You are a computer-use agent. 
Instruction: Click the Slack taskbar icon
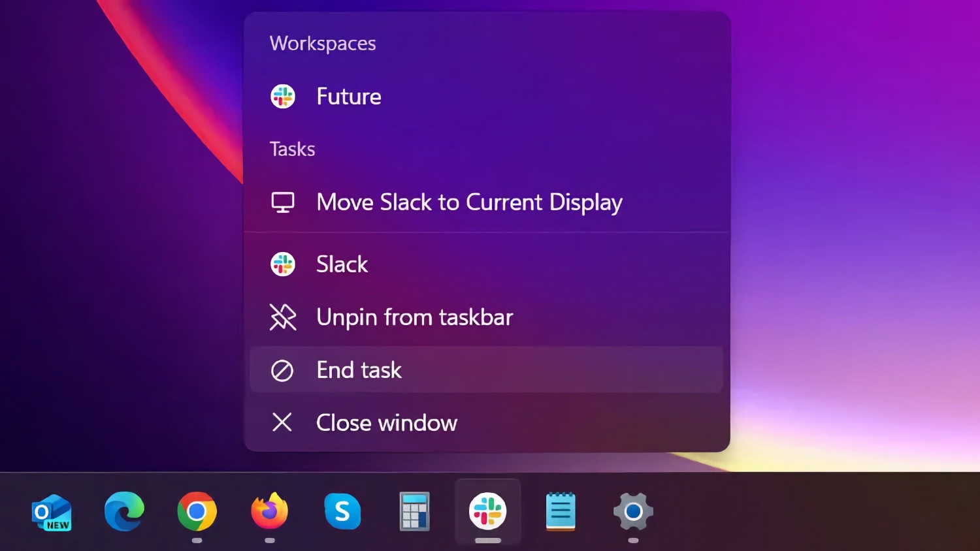(488, 512)
